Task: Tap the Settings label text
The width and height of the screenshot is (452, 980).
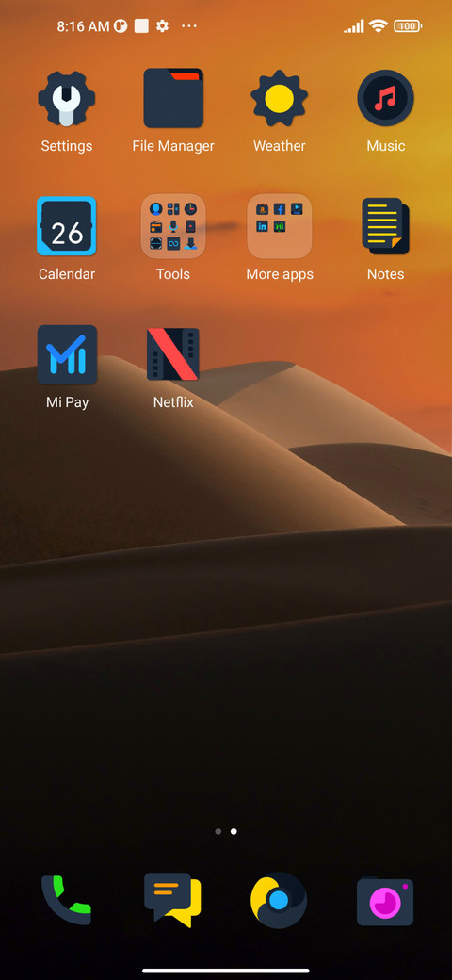Action: click(x=67, y=146)
